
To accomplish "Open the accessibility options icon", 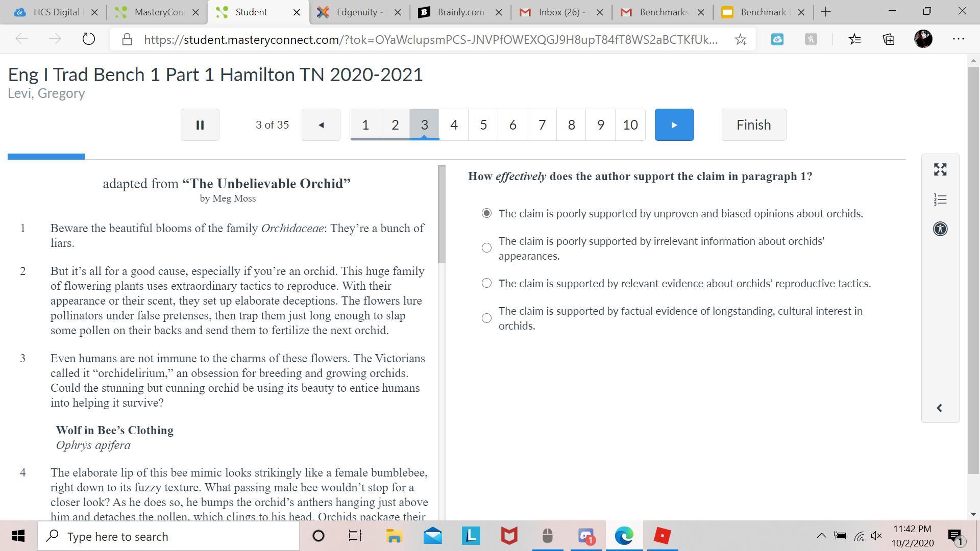I will tap(940, 229).
